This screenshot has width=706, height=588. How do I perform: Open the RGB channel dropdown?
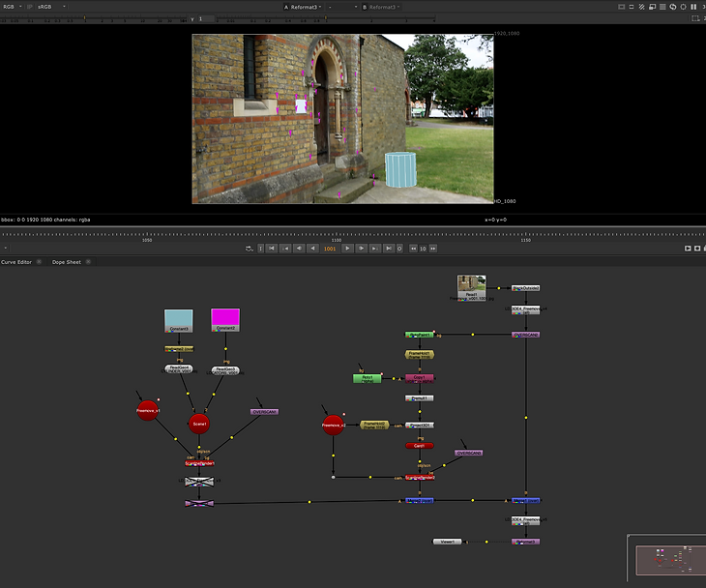click(x=13, y=7)
